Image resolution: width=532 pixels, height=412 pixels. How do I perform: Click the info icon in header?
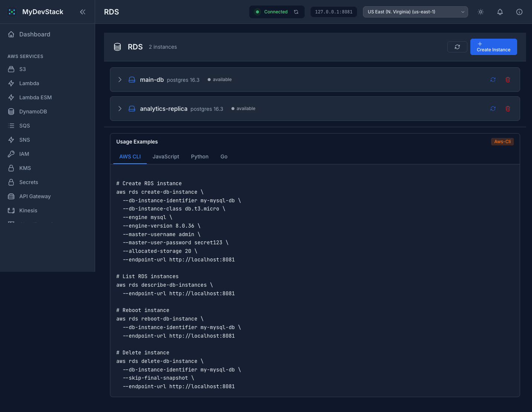pos(519,12)
